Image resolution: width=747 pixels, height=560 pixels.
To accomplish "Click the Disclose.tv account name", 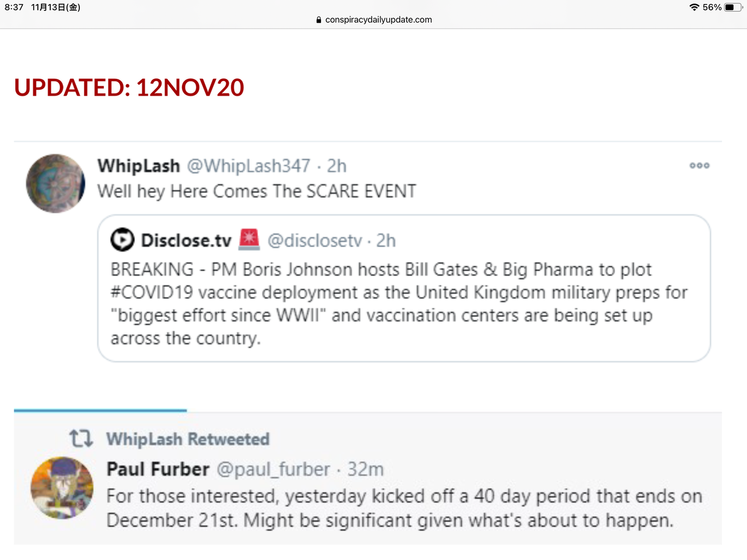I will pos(186,240).
